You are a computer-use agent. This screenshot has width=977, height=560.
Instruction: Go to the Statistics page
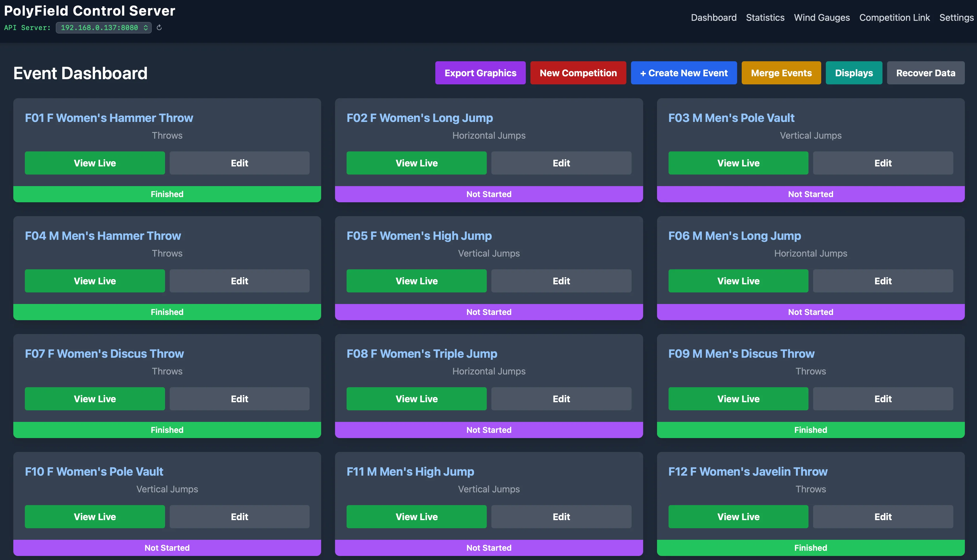pyautogui.click(x=765, y=18)
